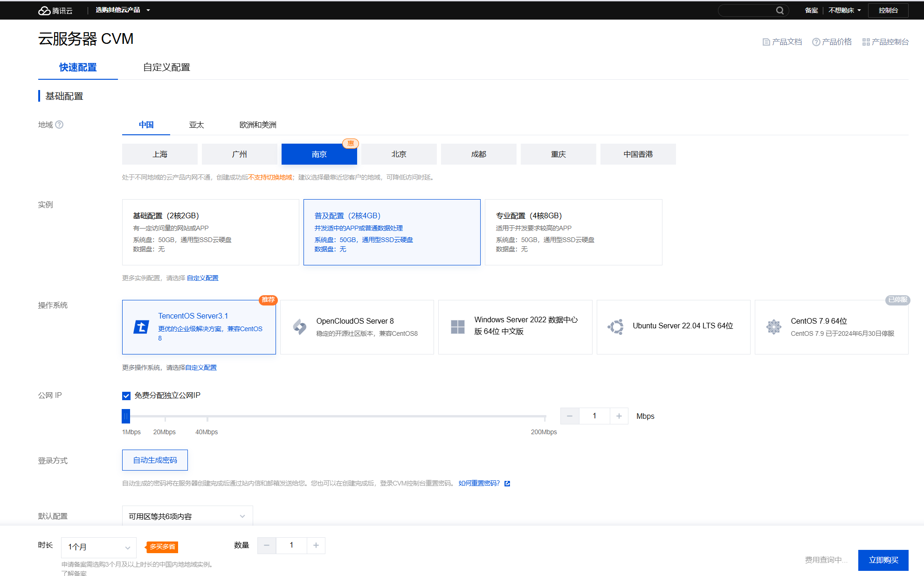
Task: Select the 专业配置 (4核8GB) instance option
Action: (x=573, y=232)
